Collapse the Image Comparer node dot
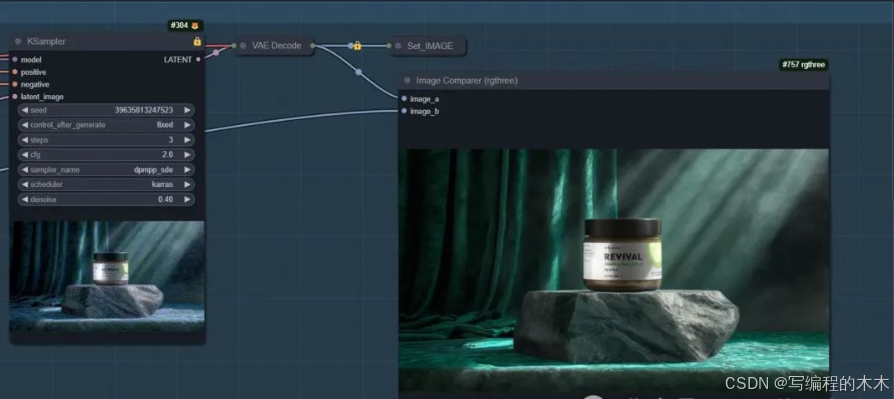The height and width of the screenshot is (399, 894). 407,81
